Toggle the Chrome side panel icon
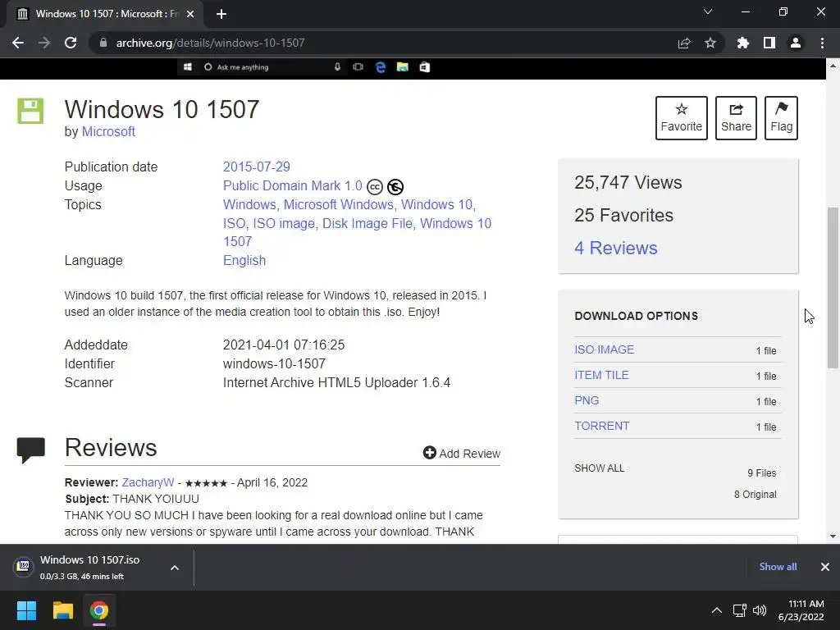The image size is (840, 630). coord(769,43)
